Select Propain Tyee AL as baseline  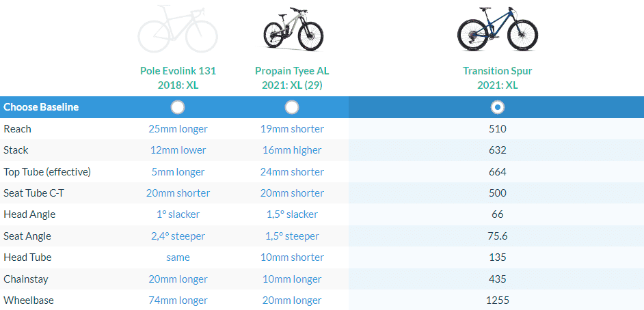coord(292,107)
